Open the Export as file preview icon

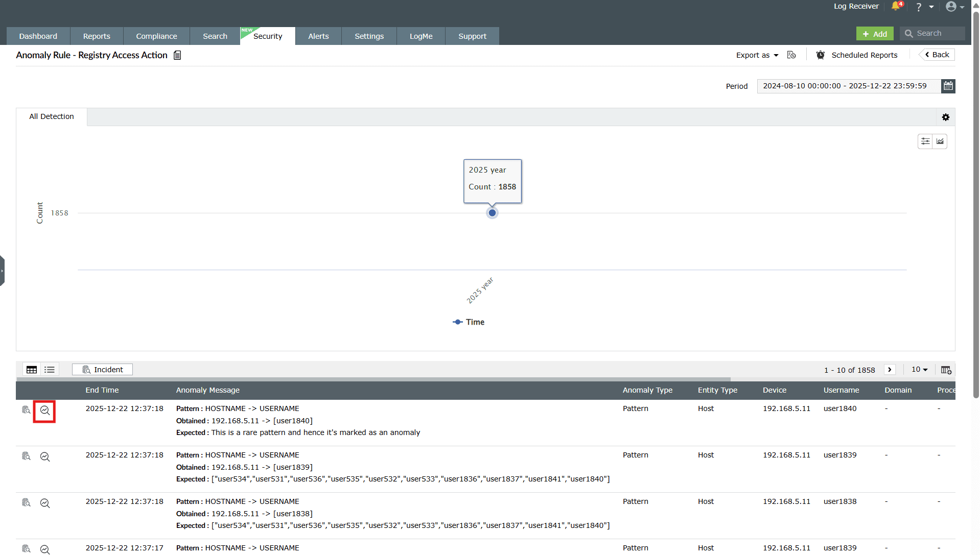[x=791, y=55]
